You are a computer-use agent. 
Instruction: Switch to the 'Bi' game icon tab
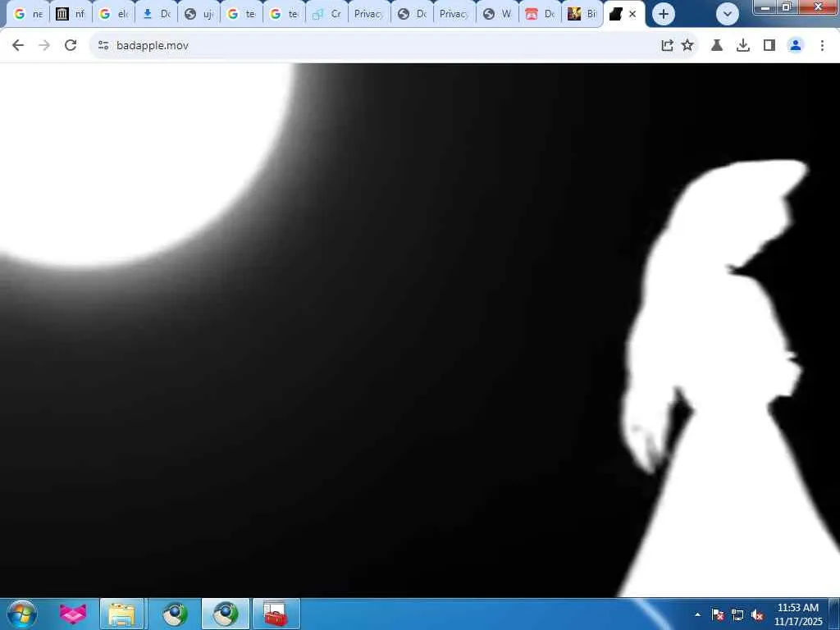583,14
